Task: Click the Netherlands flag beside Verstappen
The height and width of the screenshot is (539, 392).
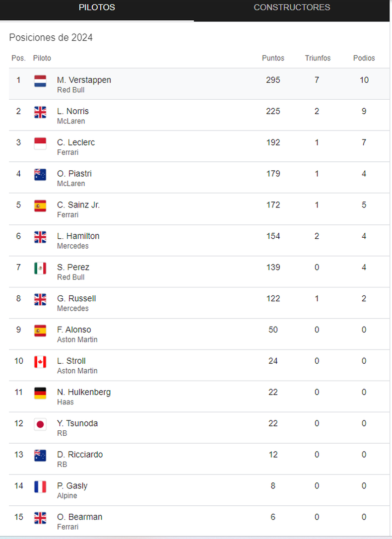Action: (x=40, y=81)
